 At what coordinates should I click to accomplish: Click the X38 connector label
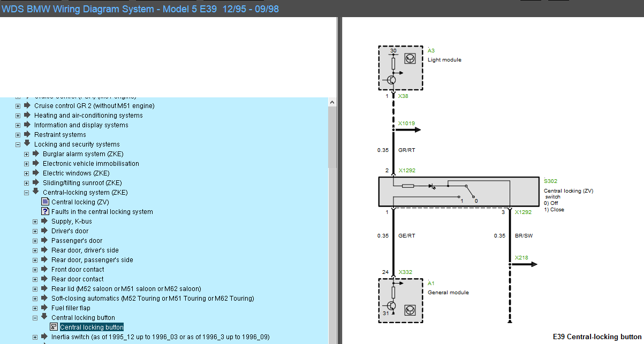pyautogui.click(x=403, y=96)
